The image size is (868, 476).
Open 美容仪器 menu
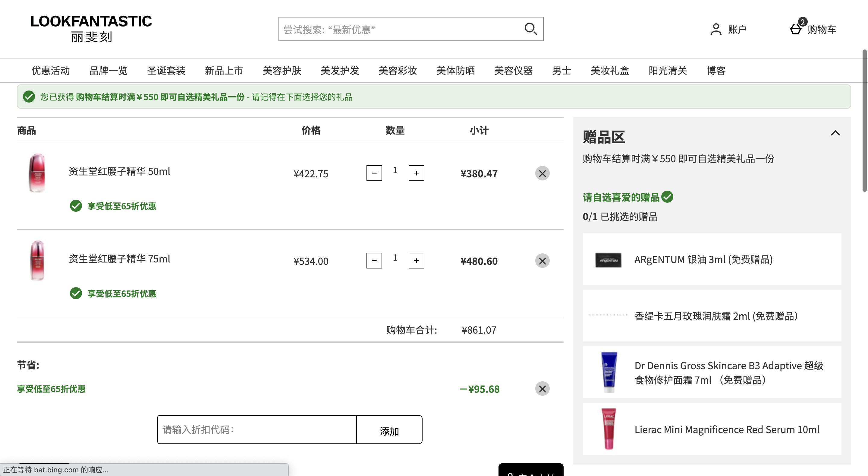514,71
